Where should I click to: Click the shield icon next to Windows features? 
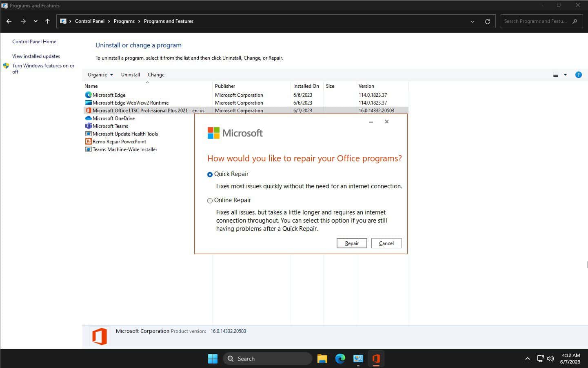click(6, 66)
